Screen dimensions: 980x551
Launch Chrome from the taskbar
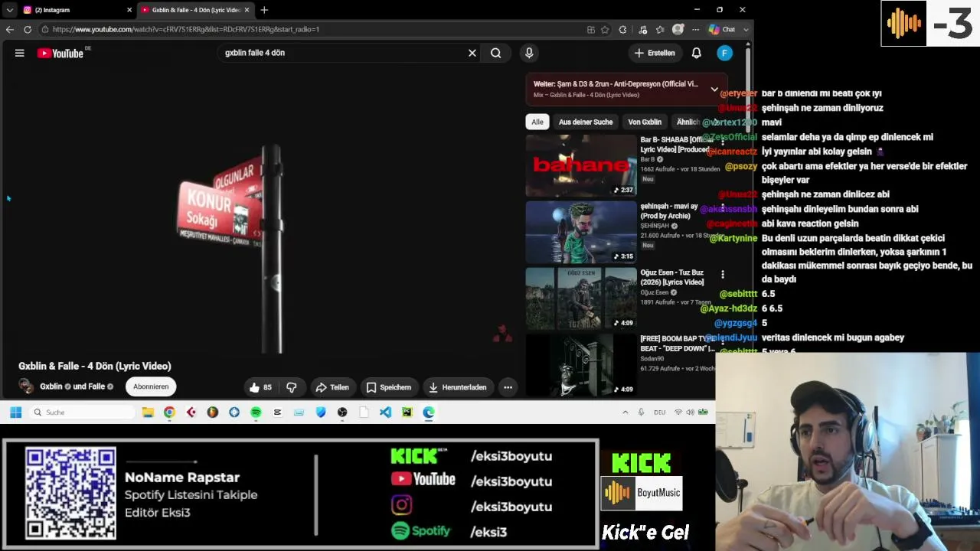coord(169,412)
